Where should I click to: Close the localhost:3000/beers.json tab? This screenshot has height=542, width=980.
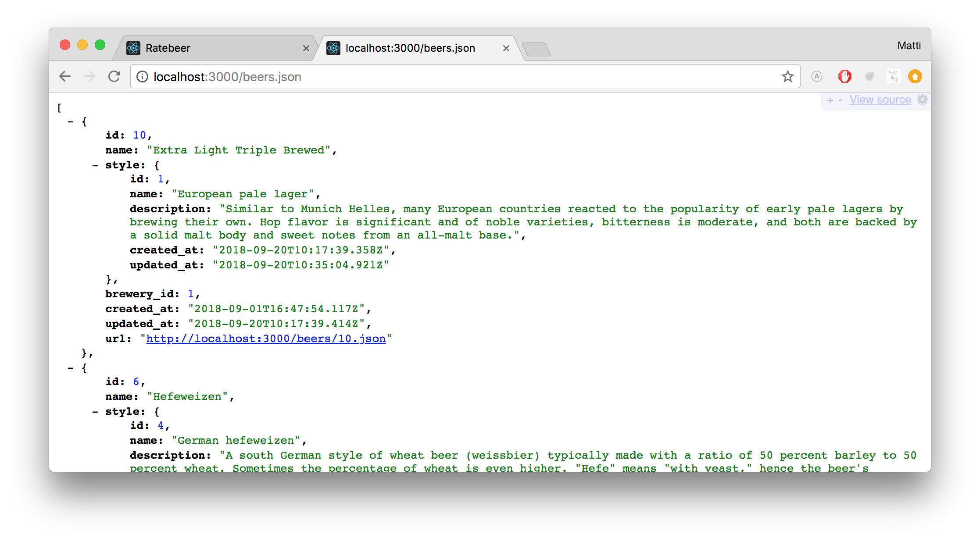[x=506, y=48]
